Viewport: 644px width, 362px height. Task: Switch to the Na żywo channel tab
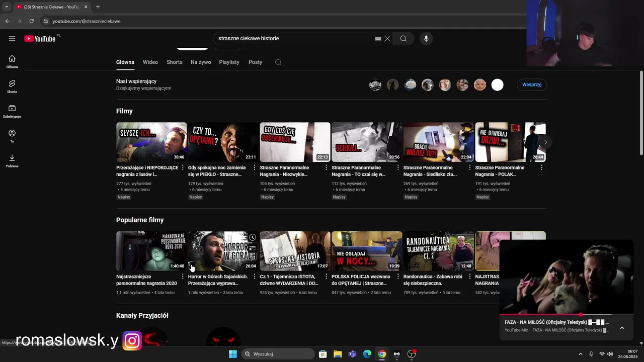pos(201,62)
